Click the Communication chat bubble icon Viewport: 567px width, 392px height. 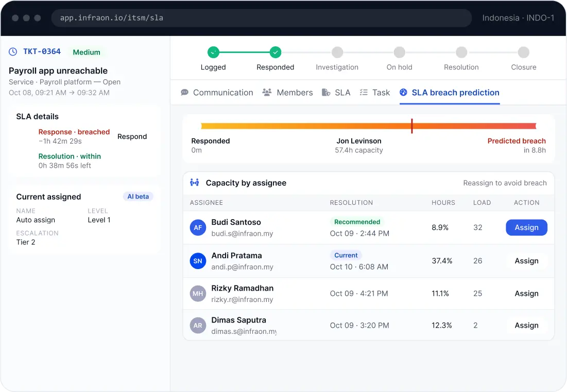(x=184, y=93)
